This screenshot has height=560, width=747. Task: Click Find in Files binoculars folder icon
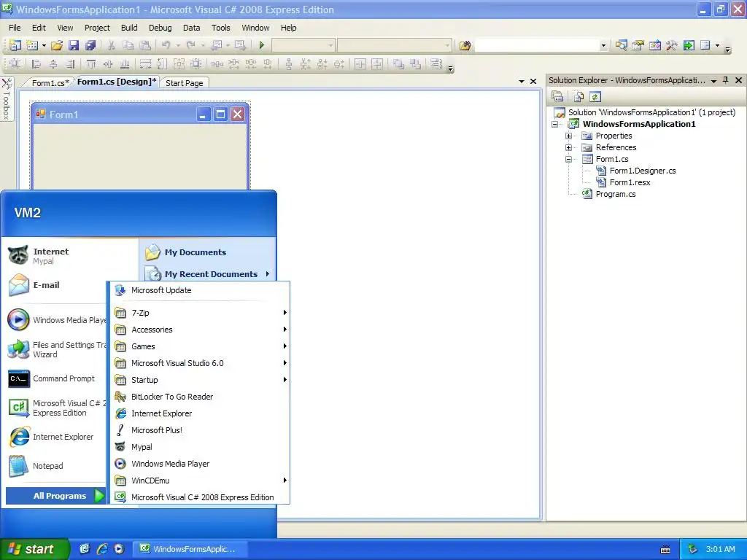tap(465, 45)
